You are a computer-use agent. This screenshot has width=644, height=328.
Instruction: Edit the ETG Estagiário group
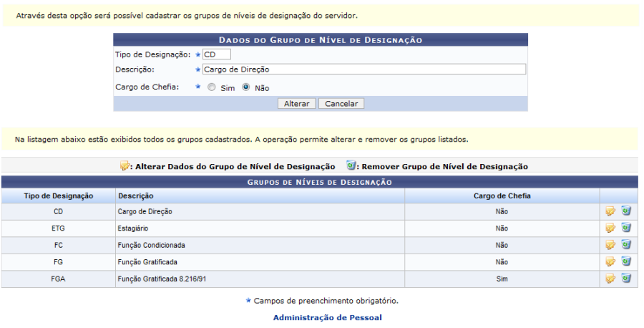coord(610,228)
